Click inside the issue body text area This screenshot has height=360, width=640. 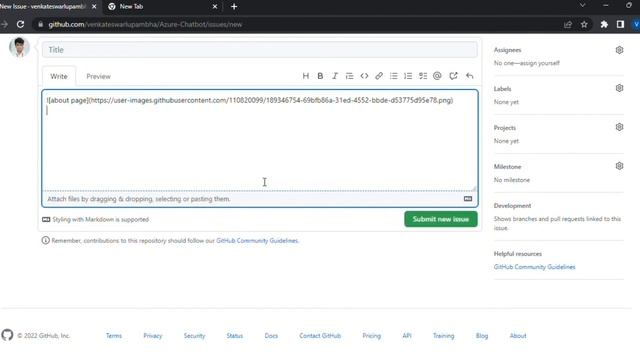pyautogui.click(x=260, y=140)
